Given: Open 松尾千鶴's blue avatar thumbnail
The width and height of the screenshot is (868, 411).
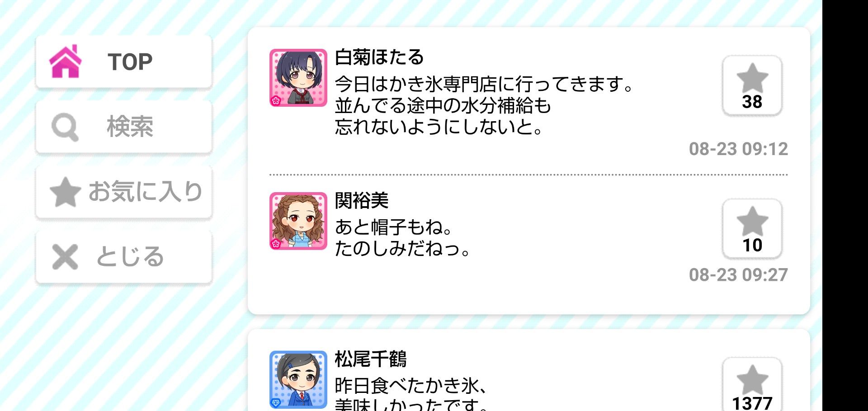Looking at the screenshot, I should click(x=298, y=380).
